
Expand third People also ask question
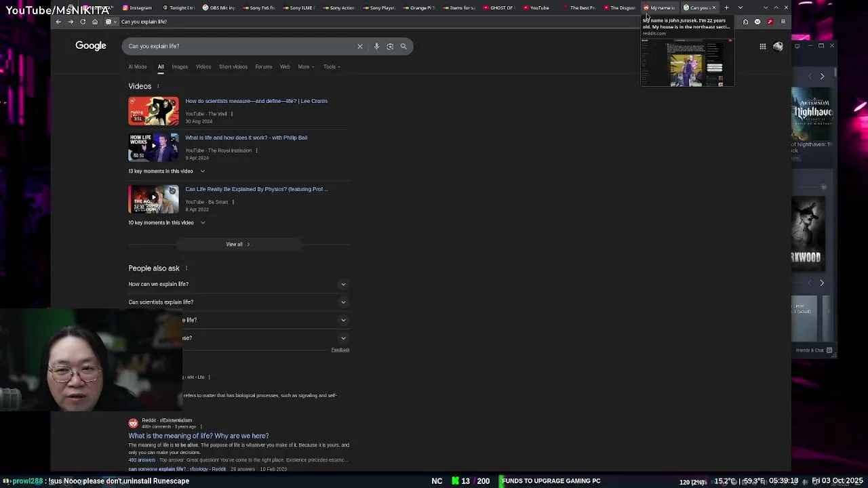(238, 320)
